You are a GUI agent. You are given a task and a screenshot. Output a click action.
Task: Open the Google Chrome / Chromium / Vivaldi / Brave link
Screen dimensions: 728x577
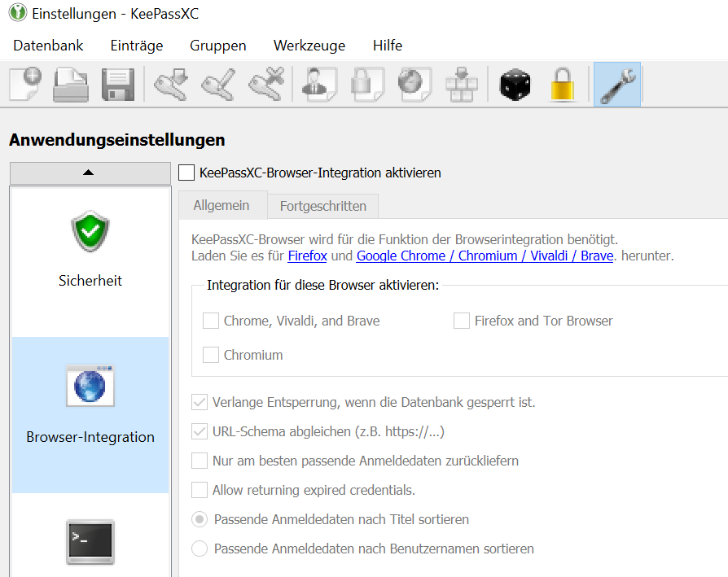(485, 256)
